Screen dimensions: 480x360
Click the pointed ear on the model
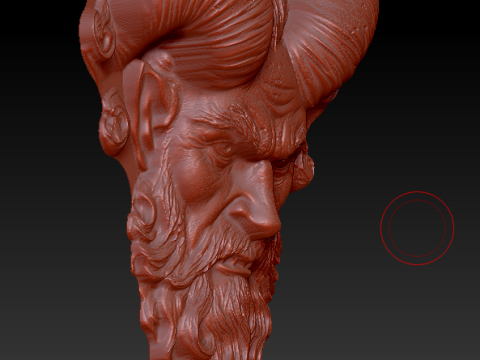coord(151,112)
